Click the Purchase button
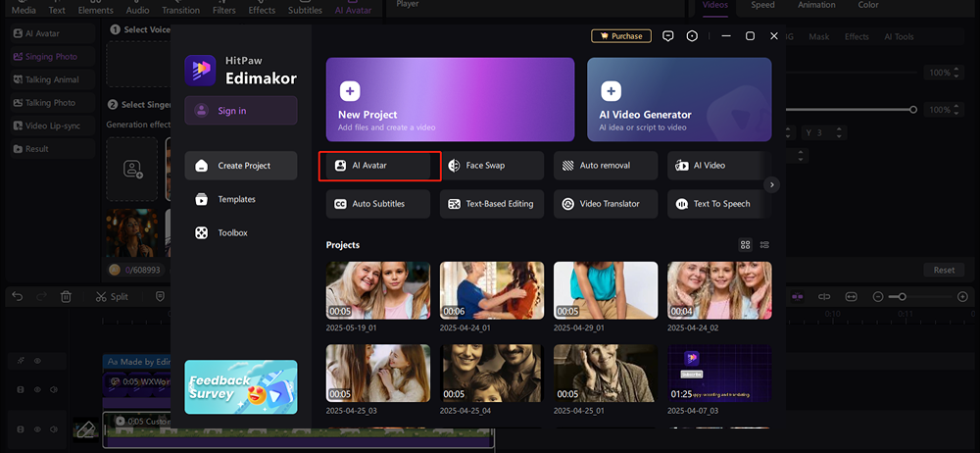The width and height of the screenshot is (980, 453). 621,36
